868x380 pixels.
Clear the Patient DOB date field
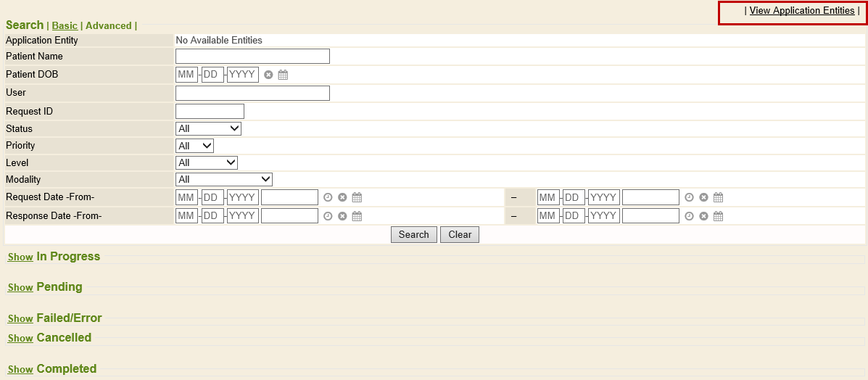tap(268, 75)
